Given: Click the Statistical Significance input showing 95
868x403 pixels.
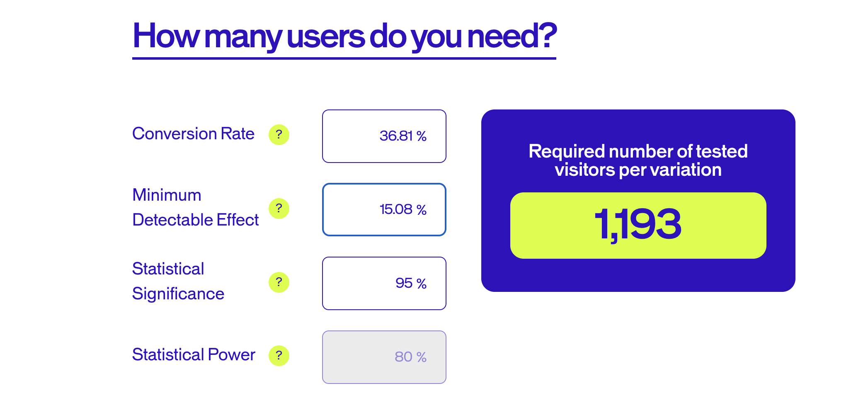Looking at the screenshot, I should [x=384, y=283].
